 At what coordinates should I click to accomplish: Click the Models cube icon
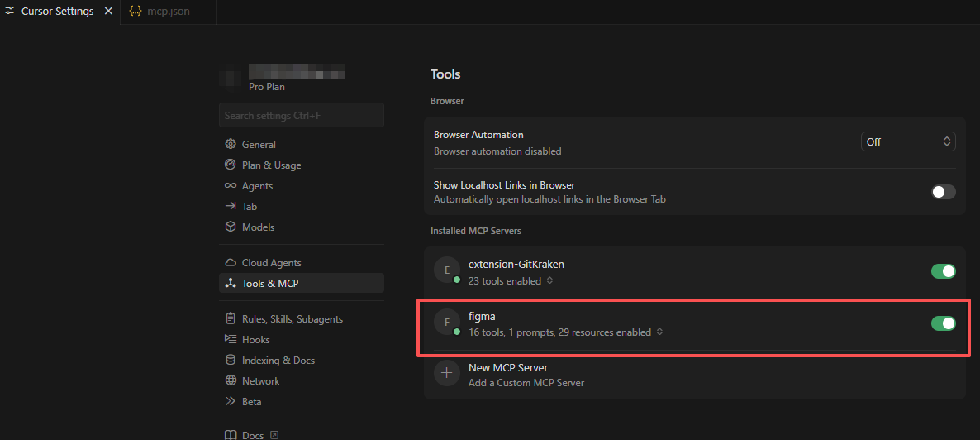coord(230,227)
